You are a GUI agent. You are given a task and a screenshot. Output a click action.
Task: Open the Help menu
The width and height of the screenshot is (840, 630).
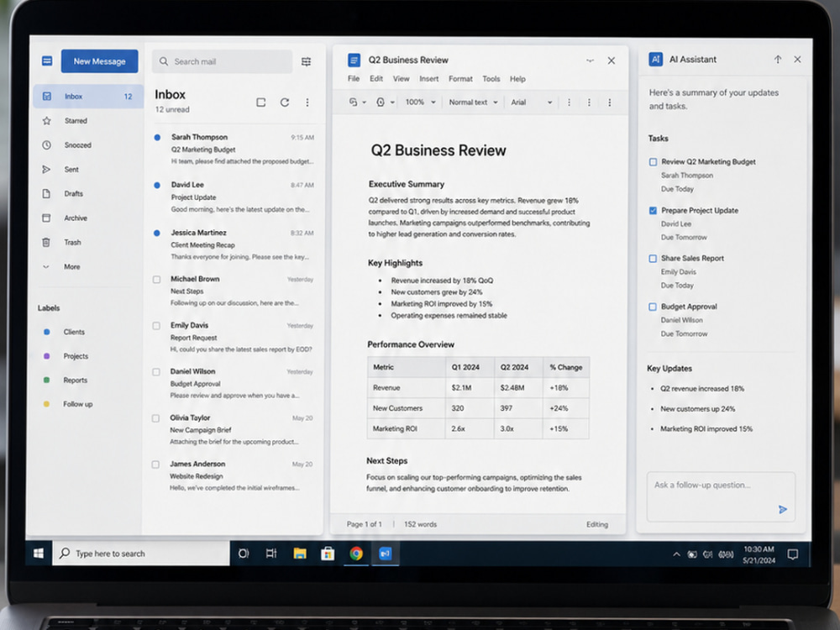point(517,79)
